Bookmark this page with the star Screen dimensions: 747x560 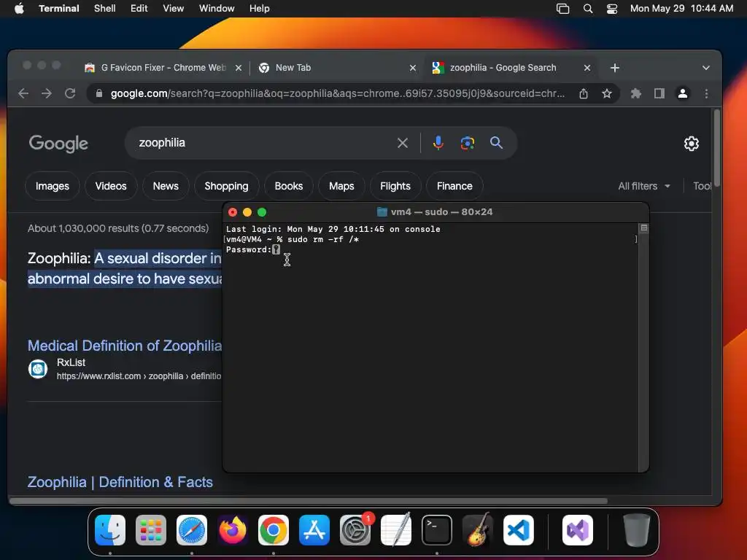(606, 93)
